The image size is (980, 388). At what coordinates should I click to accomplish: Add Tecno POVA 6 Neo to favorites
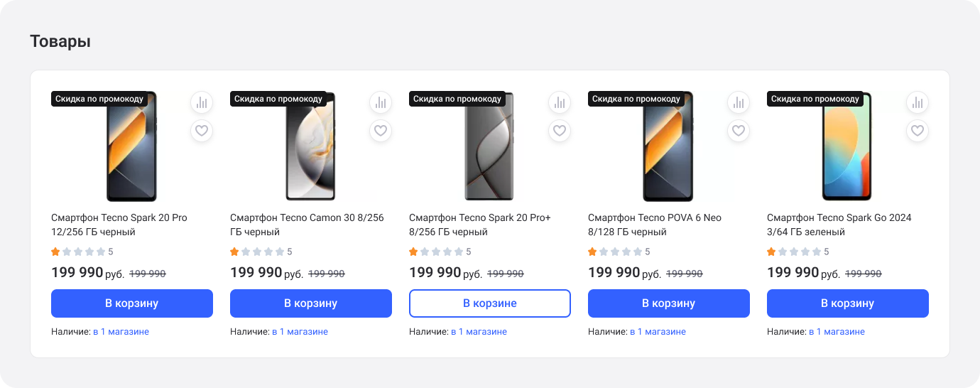click(739, 131)
